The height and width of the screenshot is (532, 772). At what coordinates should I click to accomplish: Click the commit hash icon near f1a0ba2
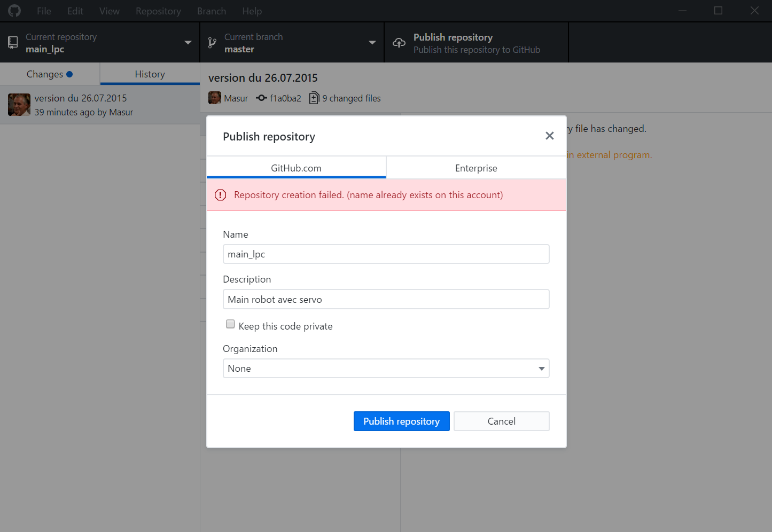tap(261, 98)
